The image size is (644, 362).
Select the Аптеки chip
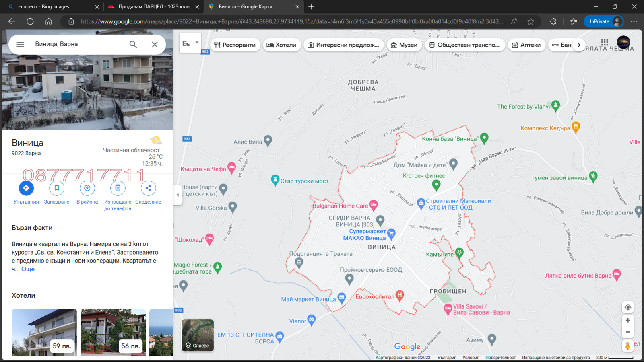click(526, 45)
